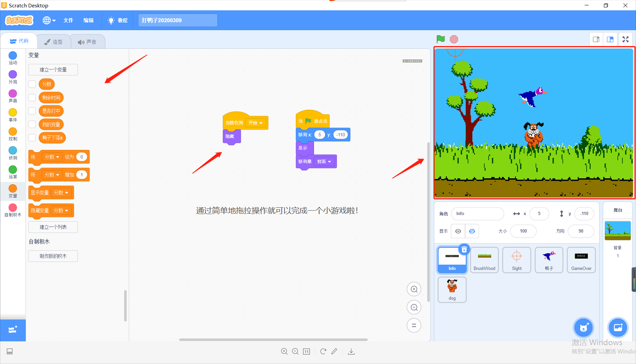636x364 pixels.
Task: Expand variable dropdown in 显示变量 block
Action: 61,193
